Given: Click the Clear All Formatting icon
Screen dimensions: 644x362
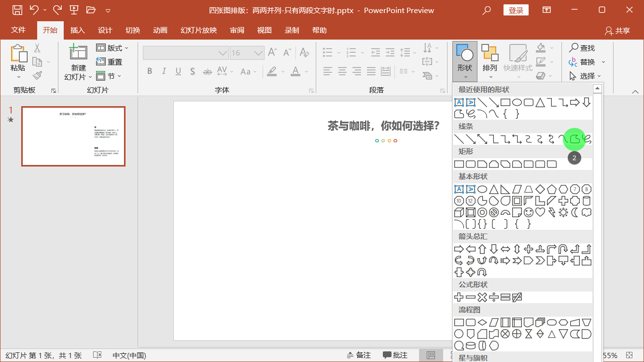Looking at the screenshot, I should click(x=304, y=52).
